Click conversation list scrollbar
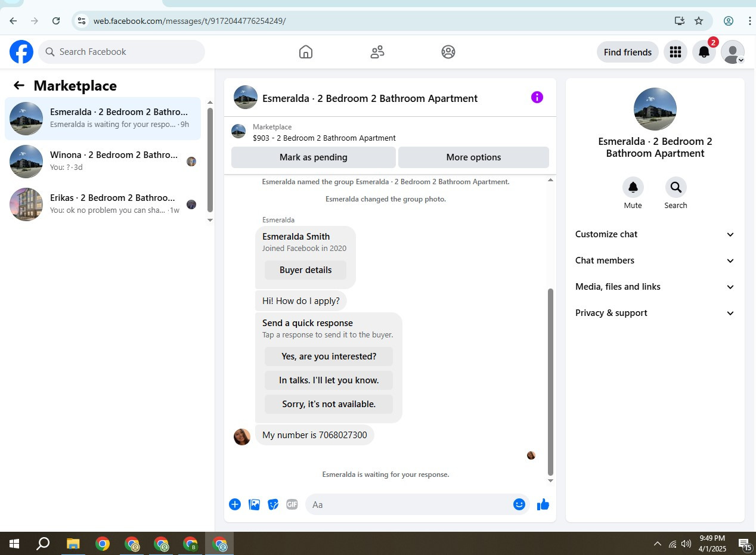This screenshot has height=555, width=756. point(210,160)
